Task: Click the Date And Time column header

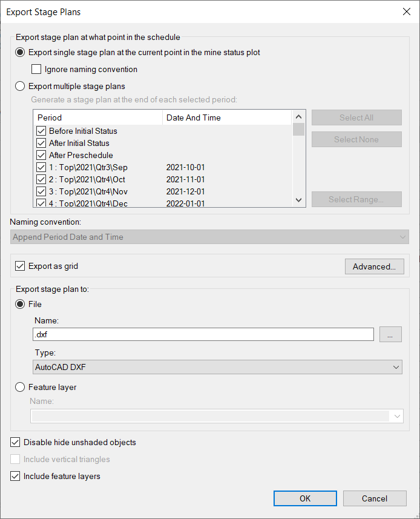Action: click(227, 117)
